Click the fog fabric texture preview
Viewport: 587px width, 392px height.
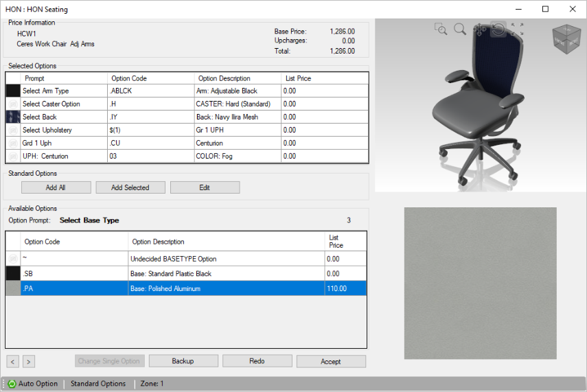(481, 284)
